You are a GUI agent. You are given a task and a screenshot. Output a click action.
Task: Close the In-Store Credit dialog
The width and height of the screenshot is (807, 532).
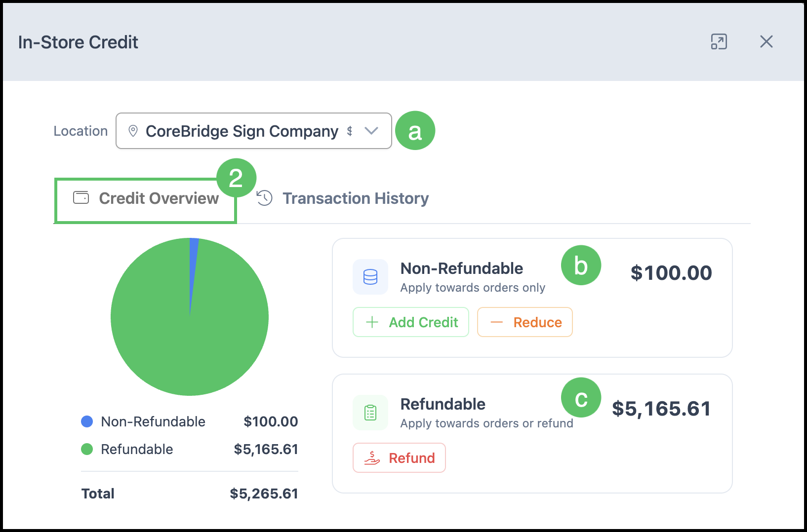(766, 42)
